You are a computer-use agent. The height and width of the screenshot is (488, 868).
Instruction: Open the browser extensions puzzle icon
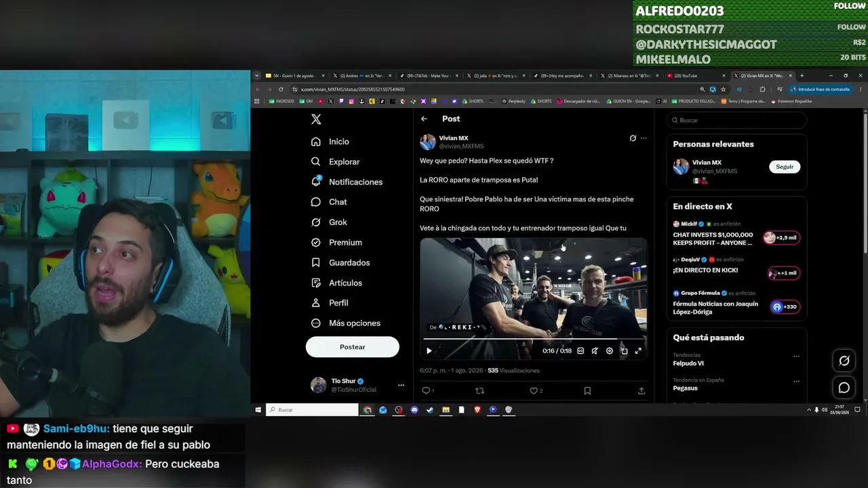tap(763, 89)
